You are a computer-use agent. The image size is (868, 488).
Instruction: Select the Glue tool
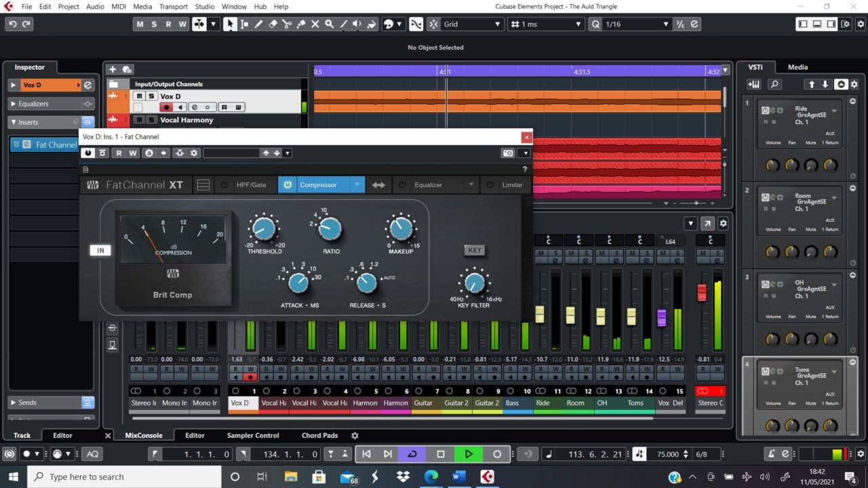(x=301, y=24)
